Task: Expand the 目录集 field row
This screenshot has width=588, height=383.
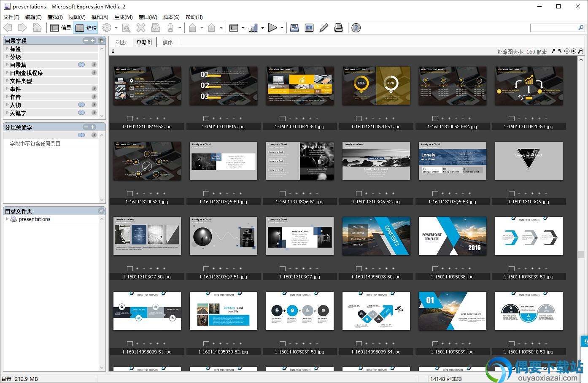Action: pos(8,65)
